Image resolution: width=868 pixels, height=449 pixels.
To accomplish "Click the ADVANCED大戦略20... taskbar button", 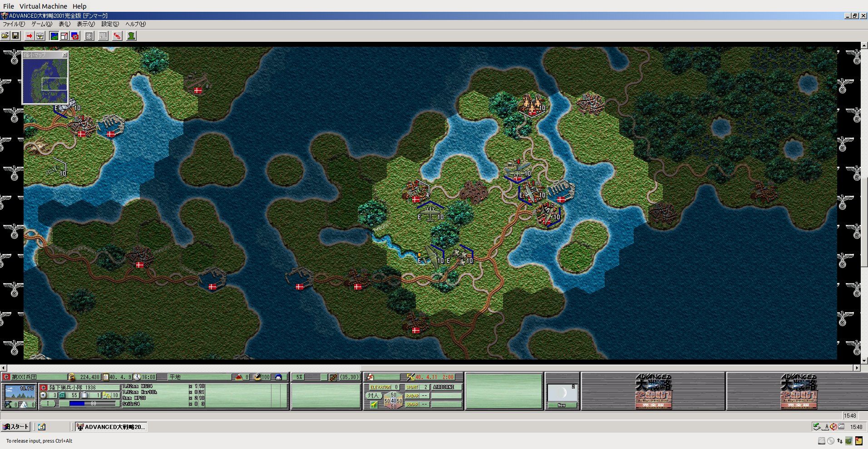I will point(111,427).
